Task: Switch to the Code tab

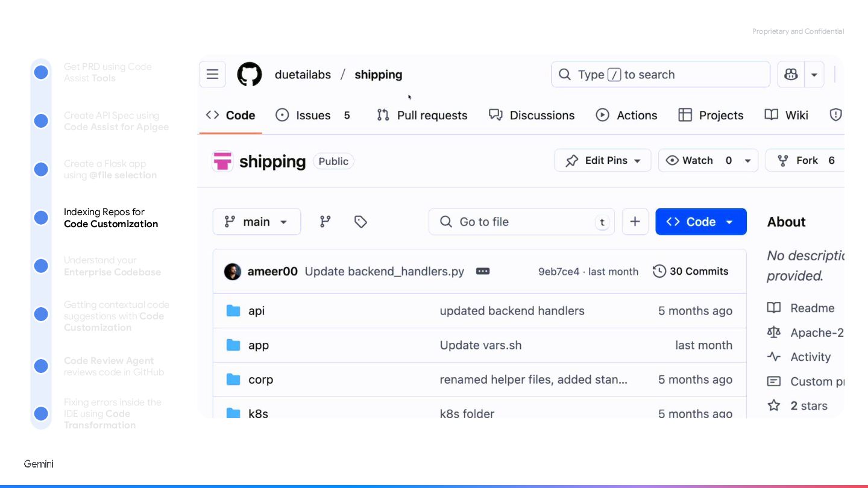Action: pyautogui.click(x=230, y=115)
